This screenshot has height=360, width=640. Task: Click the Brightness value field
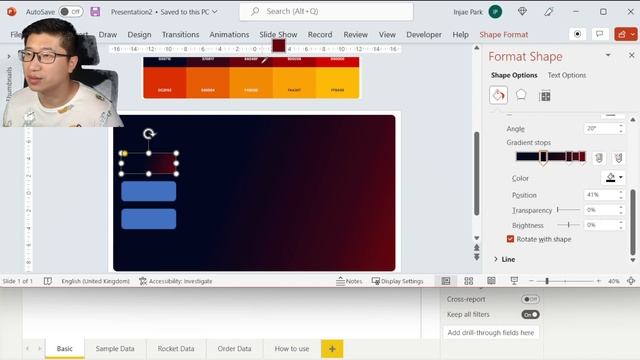(600, 225)
